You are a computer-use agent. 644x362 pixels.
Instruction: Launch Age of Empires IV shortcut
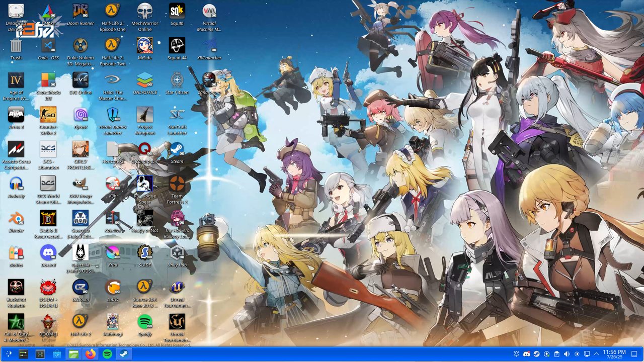16,80
